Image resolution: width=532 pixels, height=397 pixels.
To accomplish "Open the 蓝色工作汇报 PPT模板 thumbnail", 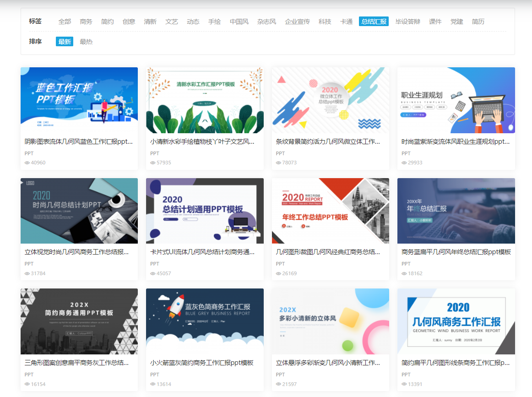I will point(79,100).
